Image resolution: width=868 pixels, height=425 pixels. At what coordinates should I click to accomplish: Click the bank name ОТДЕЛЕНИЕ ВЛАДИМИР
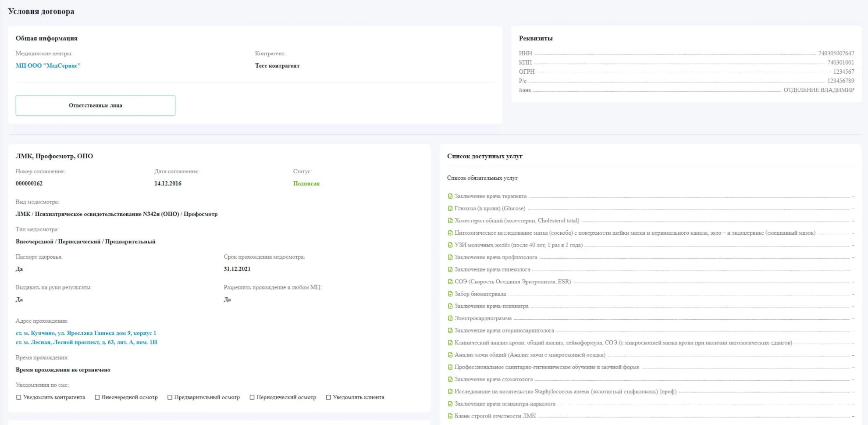click(x=819, y=90)
